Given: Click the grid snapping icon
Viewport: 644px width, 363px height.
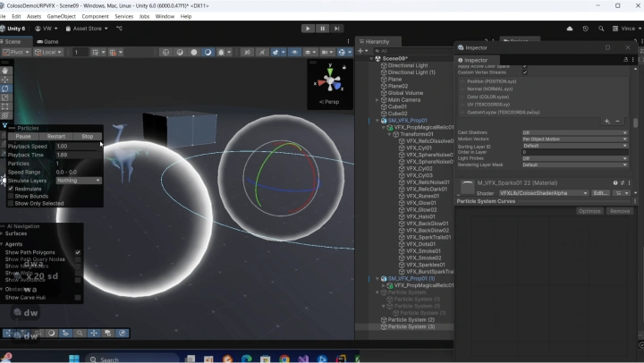Looking at the screenshot, I should (96, 52).
